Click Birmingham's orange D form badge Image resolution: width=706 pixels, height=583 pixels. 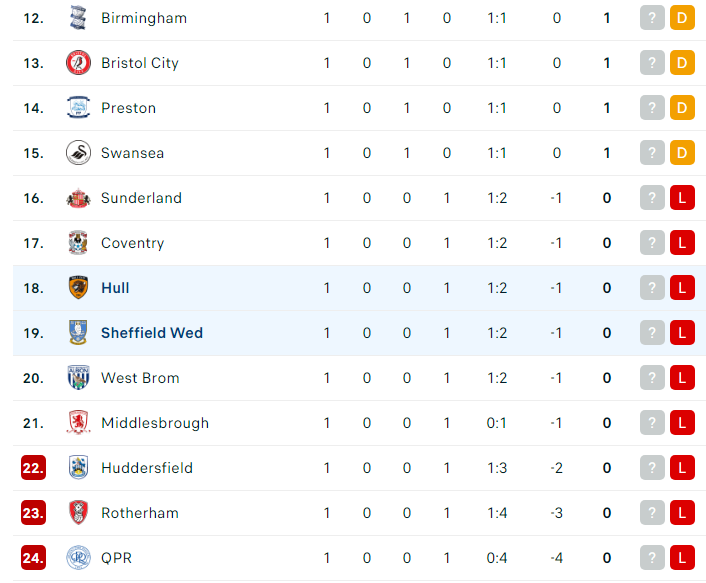pyautogui.click(x=682, y=18)
